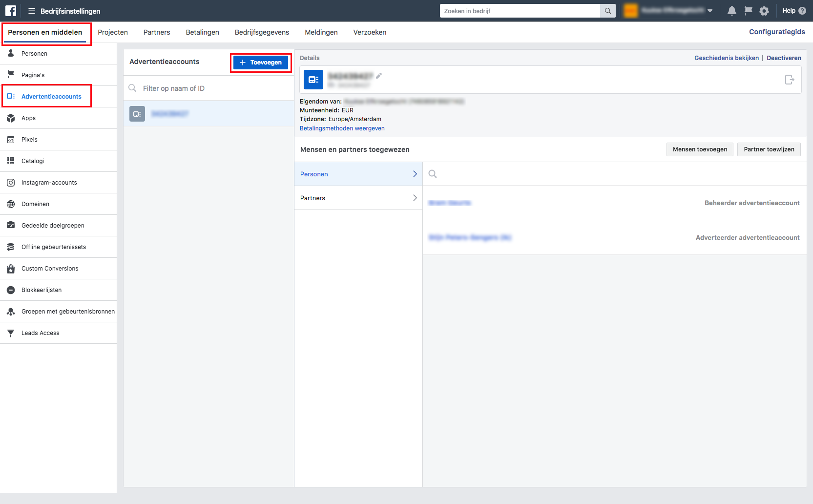Image resolution: width=813 pixels, height=504 pixels.
Task: Click the Custom Conversions bag icon
Action: [x=11, y=268]
